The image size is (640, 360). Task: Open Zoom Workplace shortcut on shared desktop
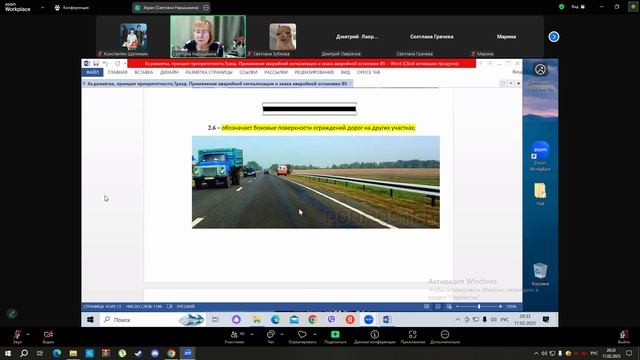540,156
